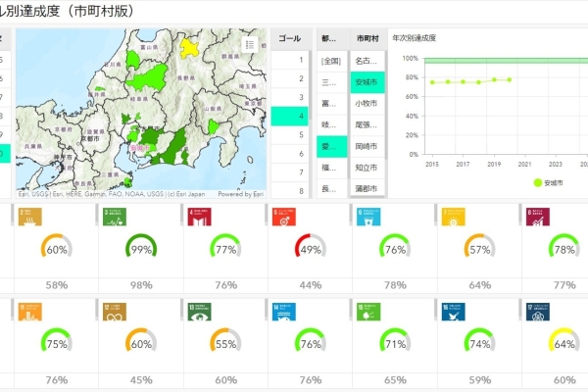Screen dimensions: 588x392
Task: Select [全国] in the prefecture list
Action: click(x=329, y=61)
